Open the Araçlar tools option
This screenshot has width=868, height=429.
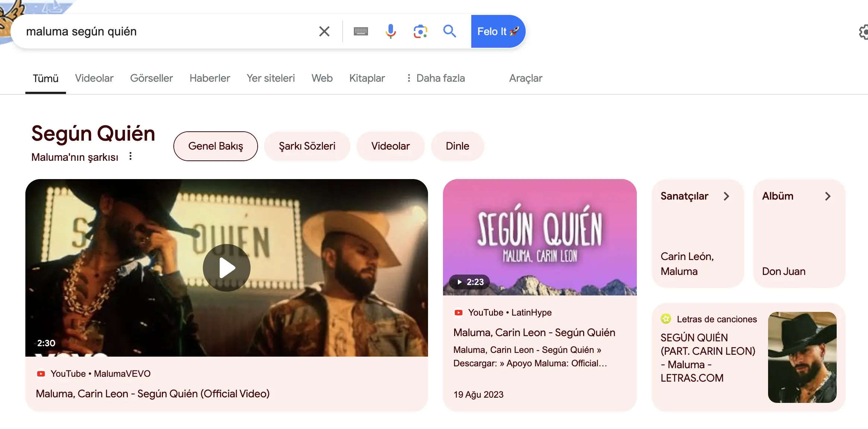click(526, 78)
